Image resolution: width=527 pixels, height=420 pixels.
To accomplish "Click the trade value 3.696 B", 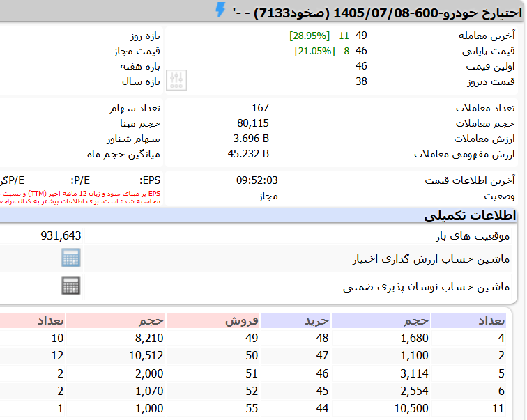I will 251,139.
